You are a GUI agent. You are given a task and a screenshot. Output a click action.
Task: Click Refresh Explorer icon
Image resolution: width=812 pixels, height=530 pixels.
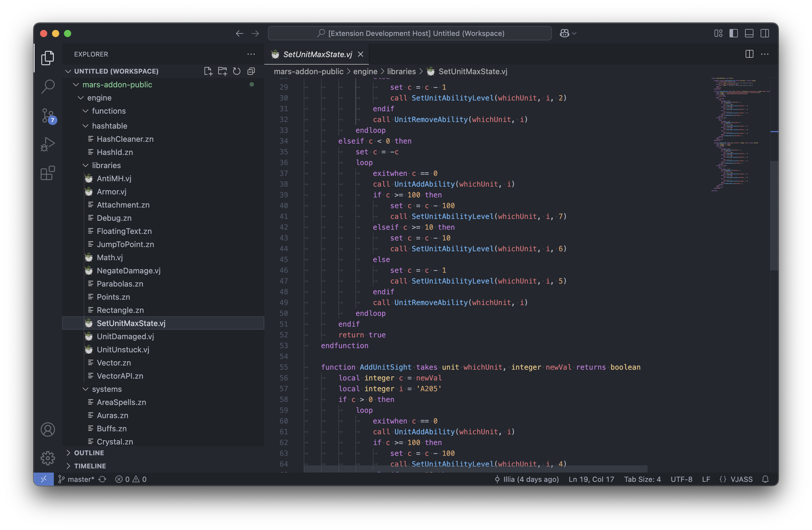[x=236, y=71]
